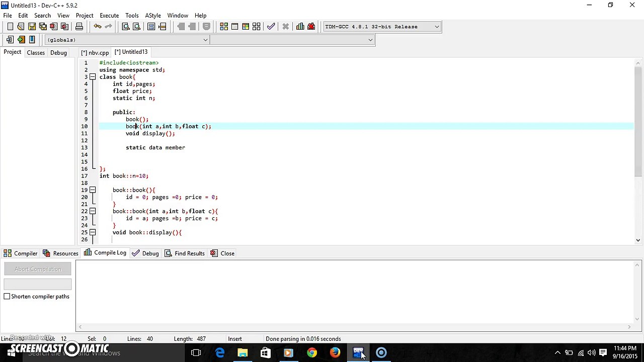Click the Close All files toolbar icon

[x=64, y=26]
